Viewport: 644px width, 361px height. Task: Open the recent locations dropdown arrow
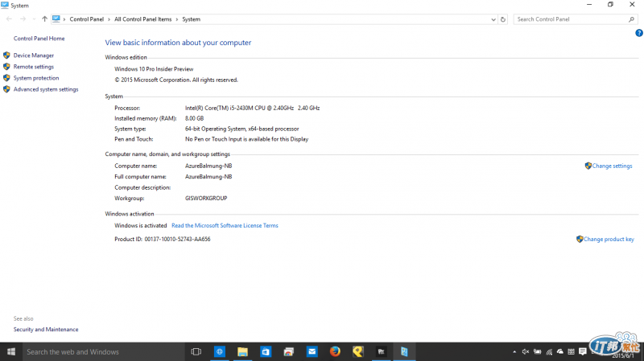coord(34,19)
